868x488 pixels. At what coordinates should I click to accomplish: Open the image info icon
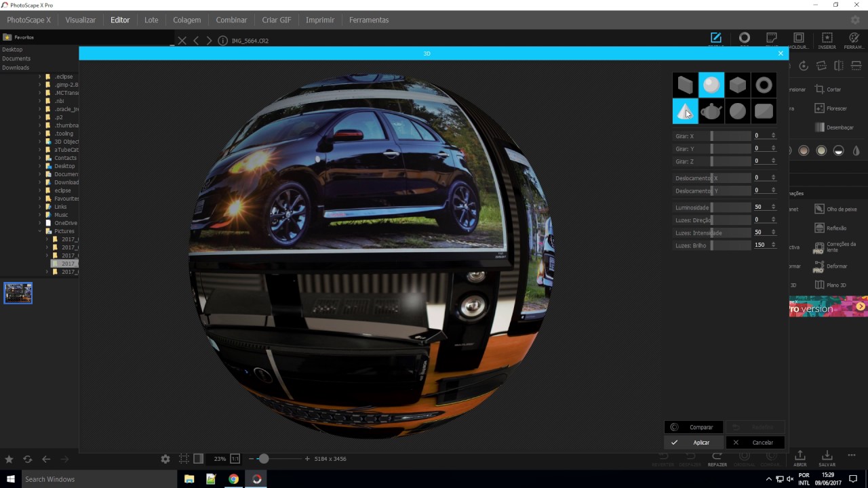click(x=222, y=41)
